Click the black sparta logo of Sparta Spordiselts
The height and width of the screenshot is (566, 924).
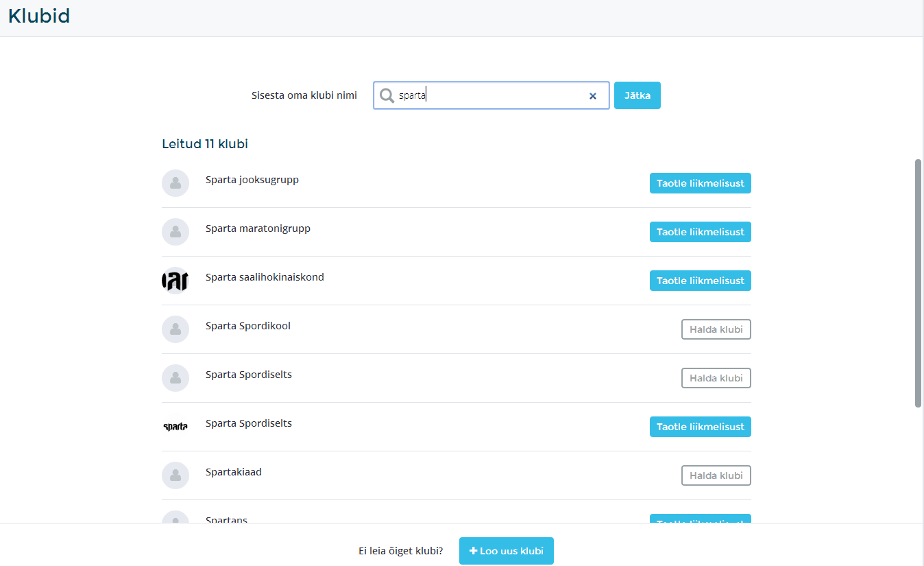(175, 427)
